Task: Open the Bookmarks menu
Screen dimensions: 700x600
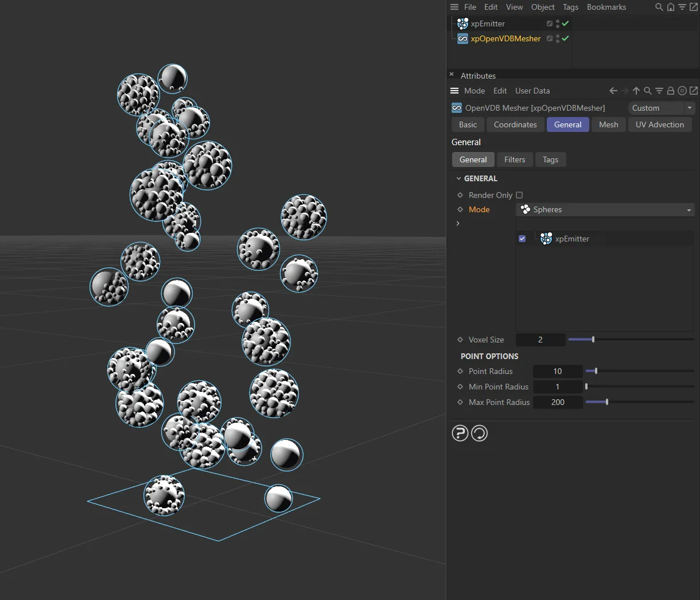Action: pyautogui.click(x=606, y=7)
